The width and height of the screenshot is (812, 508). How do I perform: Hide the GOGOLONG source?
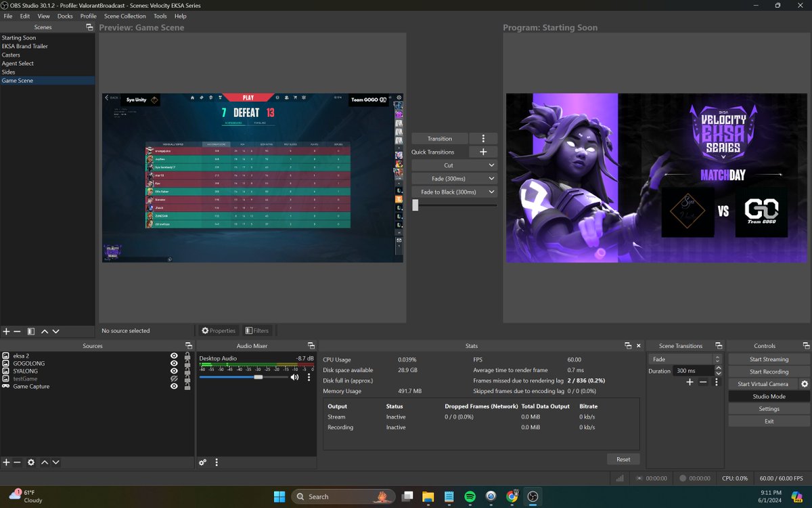(x=174, y=363)
